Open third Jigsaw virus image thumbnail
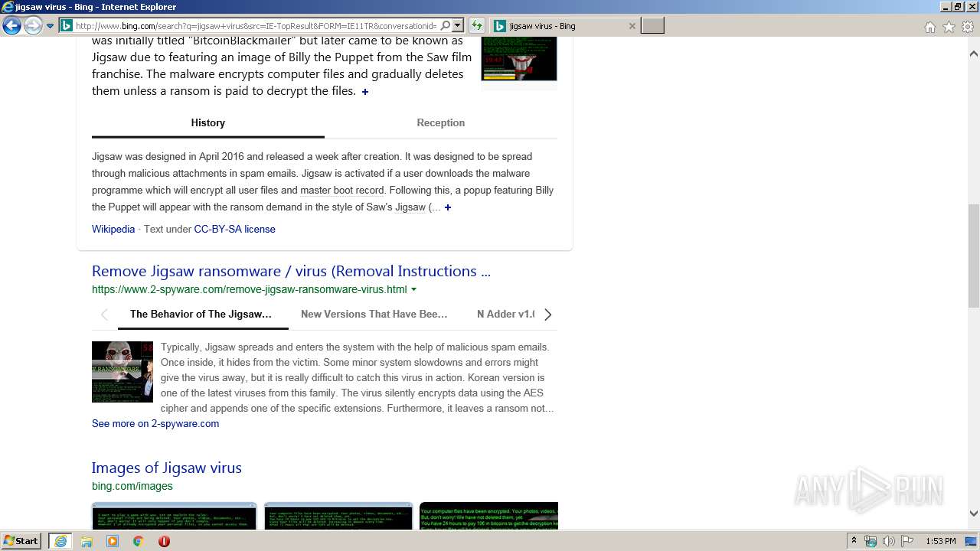Viewport: 980px width, 551px height. [x=489, y=516]
